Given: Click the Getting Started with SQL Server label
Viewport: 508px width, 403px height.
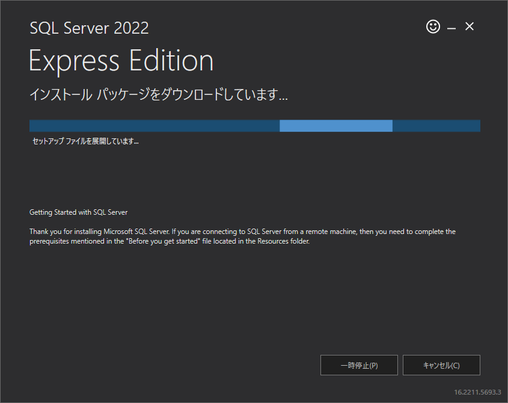Looking at the screenshot, I should click(78, 212).
